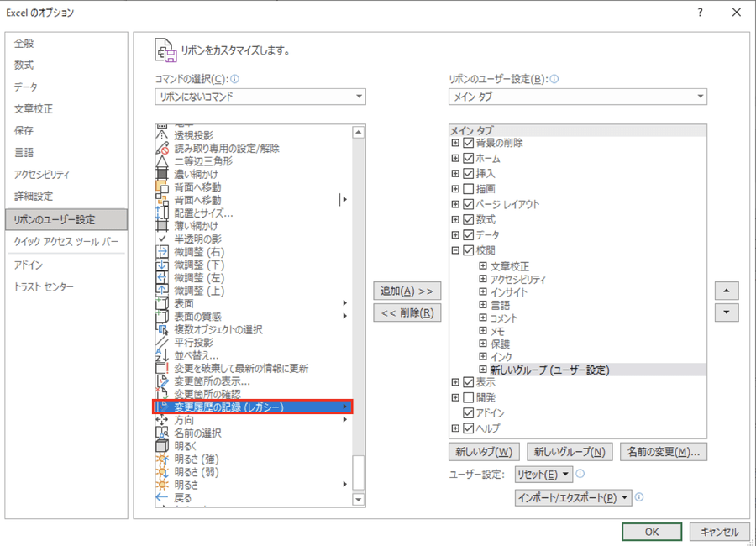Enable the 描画 tab checkbox

coord(468,189)
